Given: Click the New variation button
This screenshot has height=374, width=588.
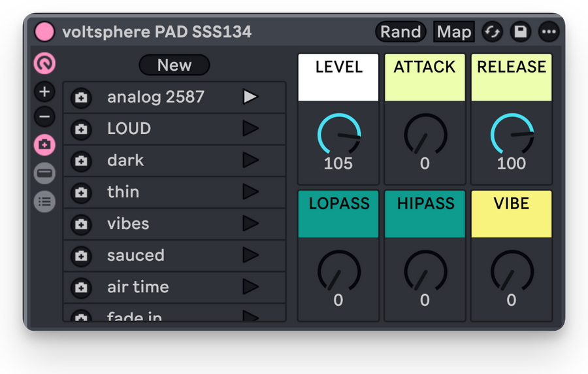Looking at the screenshot, I should click(174, 65).
